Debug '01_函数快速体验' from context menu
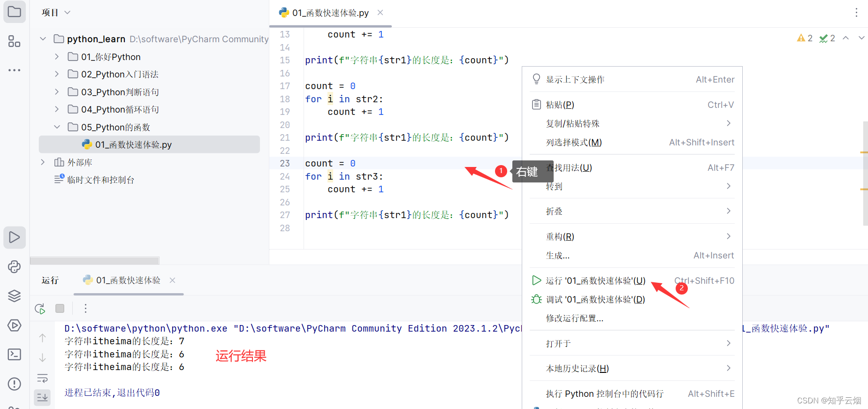Viewport: 868px width, 409px height. 632,299
